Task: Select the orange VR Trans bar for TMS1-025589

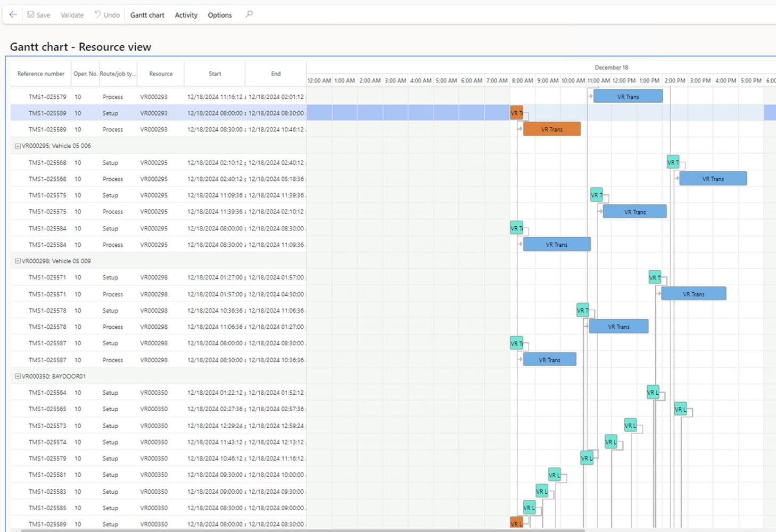Action: click(x=551, y=129)
